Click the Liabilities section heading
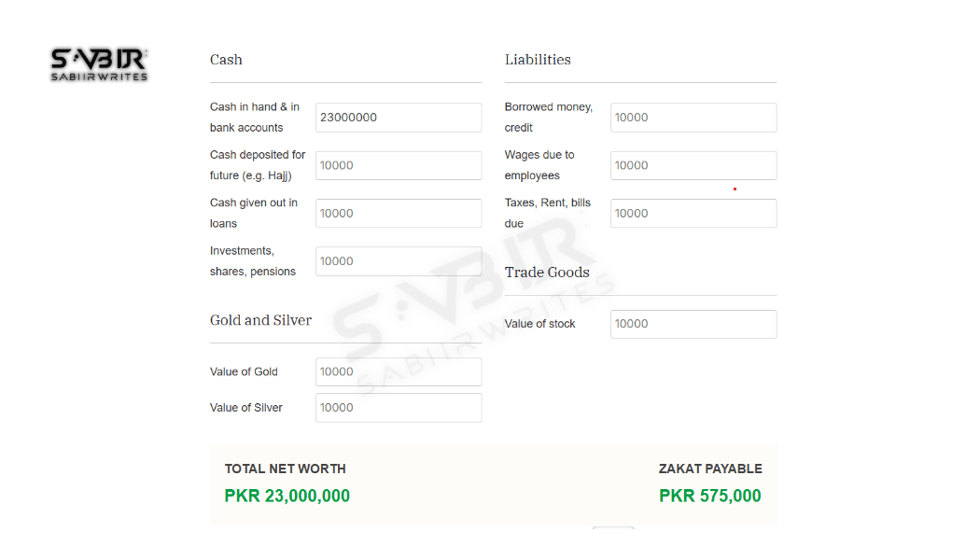This screenshot has width=980, height=560. click(538, 59)
